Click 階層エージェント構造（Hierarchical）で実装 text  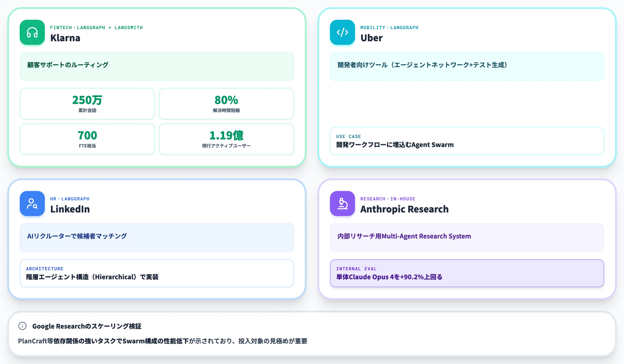(92, 277)
